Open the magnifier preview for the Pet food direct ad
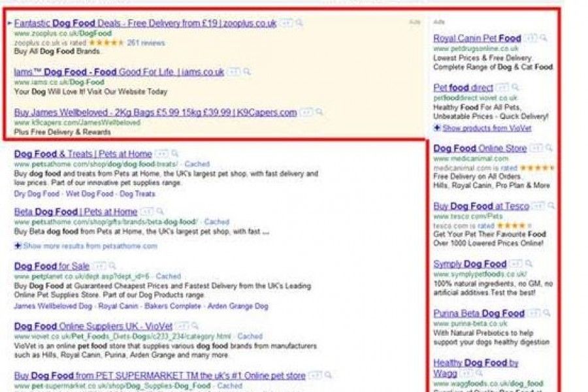Screen dimensions: 588x392 [515, 88]
